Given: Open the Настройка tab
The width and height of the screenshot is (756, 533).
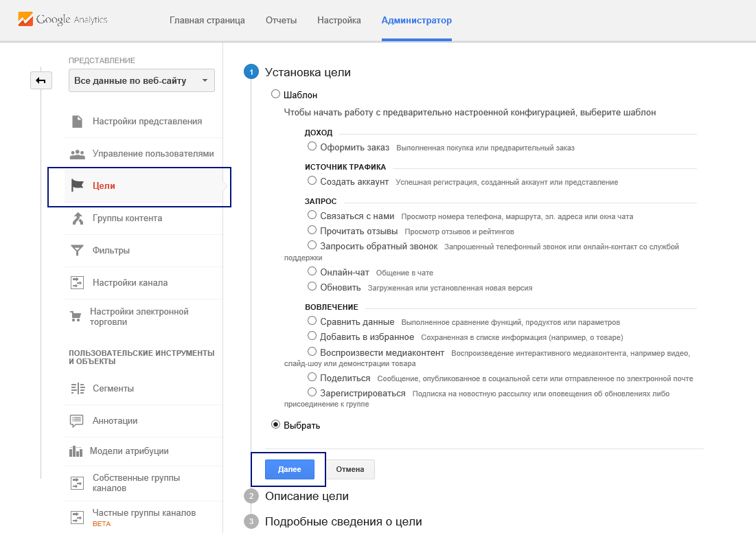Looking at the screenshot, I should 339,20.
